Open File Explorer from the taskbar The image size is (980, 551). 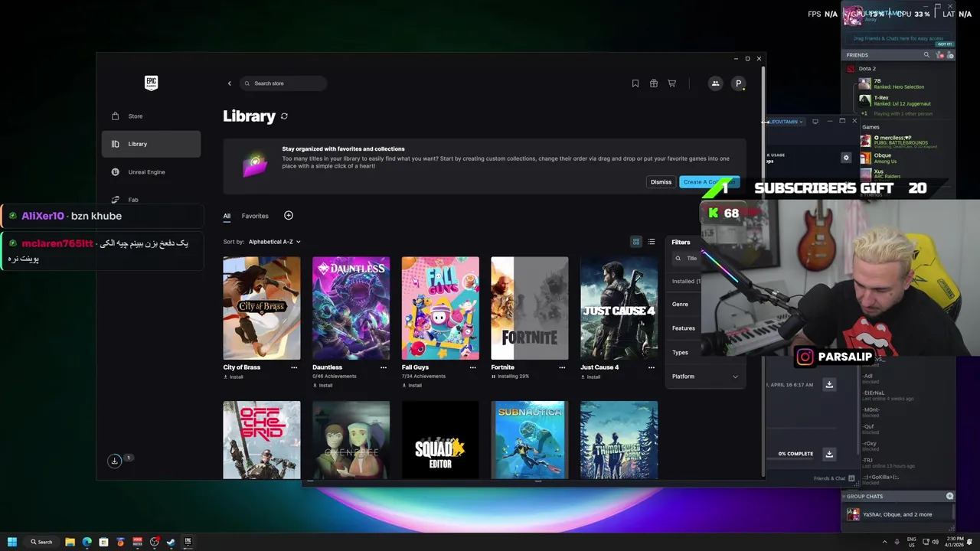[x=70, y=542]
